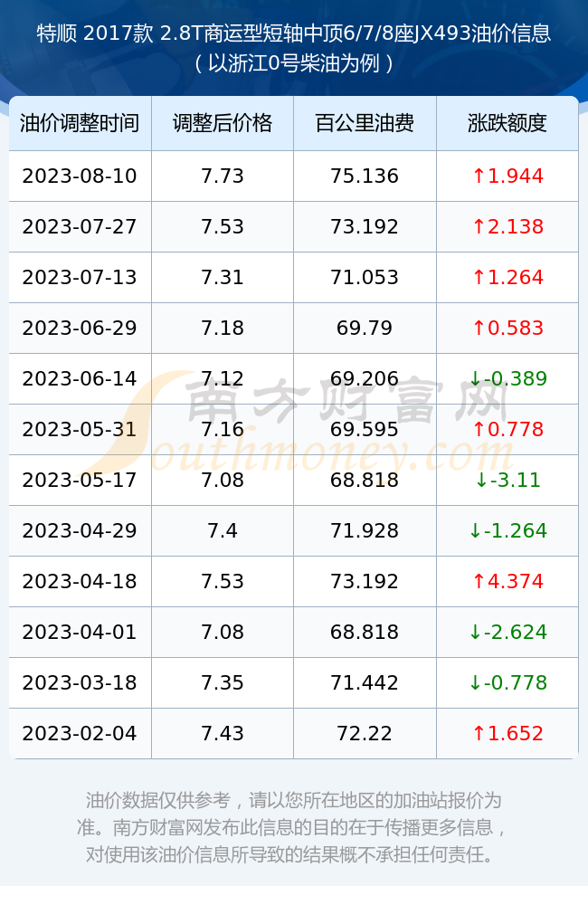
Task: Click the red up arrow value 1.652
Action: [x=507, y=734]
